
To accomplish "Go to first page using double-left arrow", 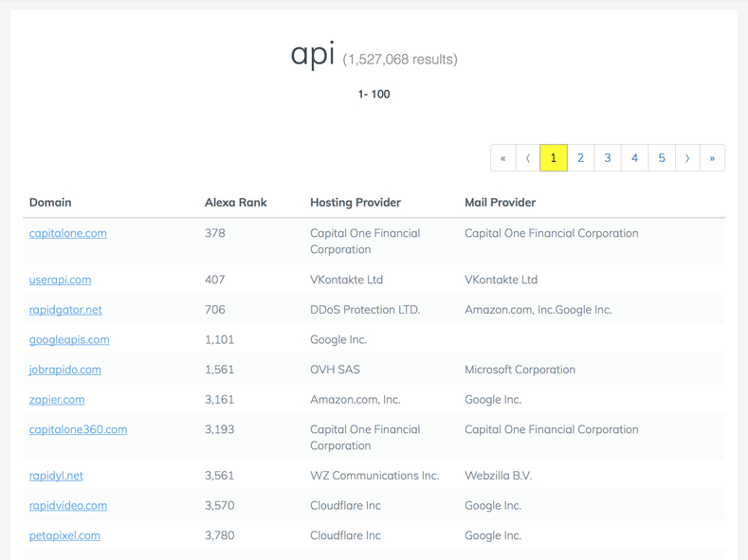I will (x=502, y=157).
